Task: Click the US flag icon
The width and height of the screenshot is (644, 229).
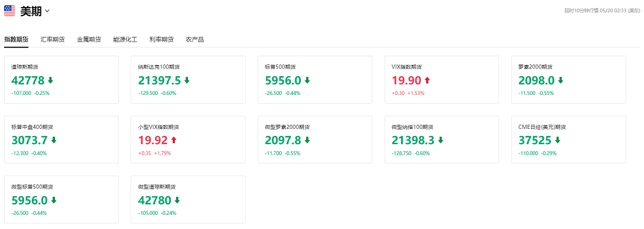Action: [x=9, y=11]
